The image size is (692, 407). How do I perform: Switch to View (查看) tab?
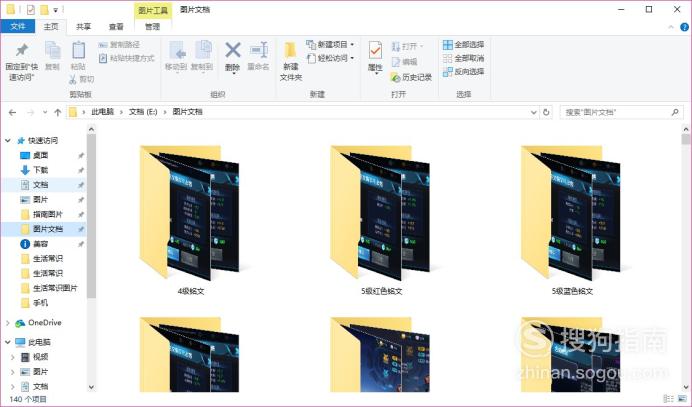[x=116, y=26]
